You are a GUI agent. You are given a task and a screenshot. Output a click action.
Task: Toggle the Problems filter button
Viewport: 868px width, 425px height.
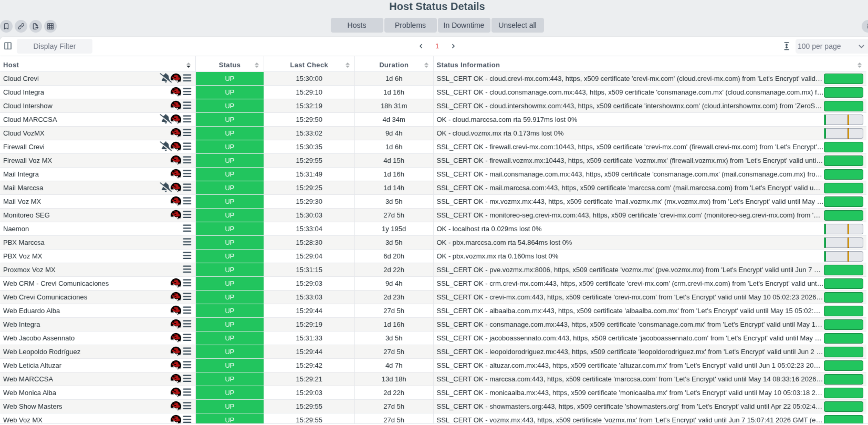(x=410, y=25)
